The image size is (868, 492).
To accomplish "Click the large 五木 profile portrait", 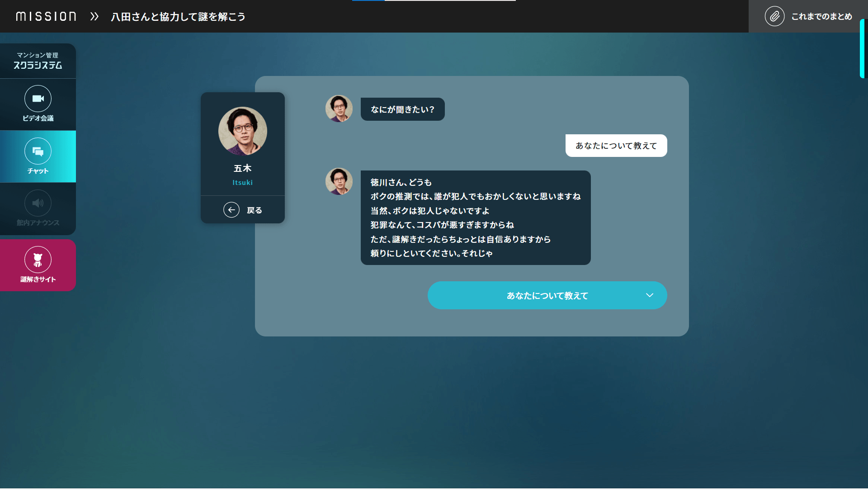I will click(x=243, y=131).
